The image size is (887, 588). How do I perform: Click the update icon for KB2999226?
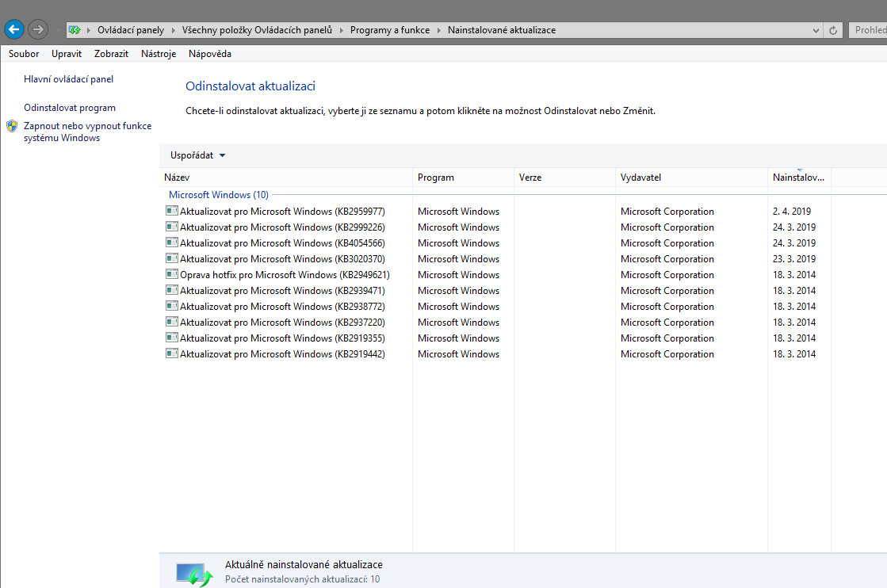(172, 227)
